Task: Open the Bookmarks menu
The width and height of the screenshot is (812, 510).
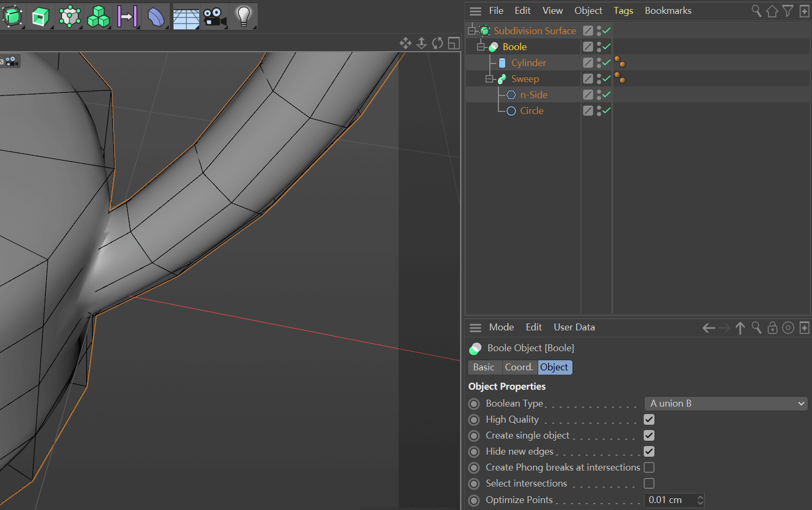Action: tap(668, 11)
